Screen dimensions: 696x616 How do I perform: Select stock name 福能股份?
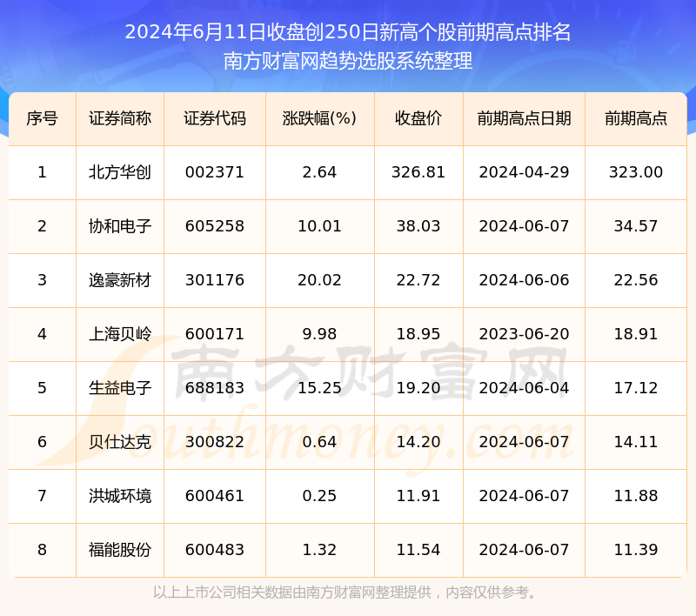[120, 550]
